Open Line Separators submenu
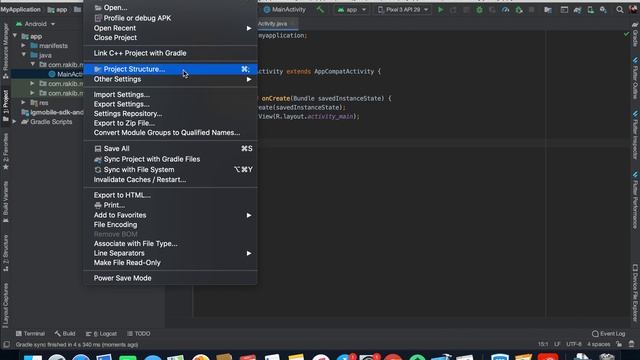This screenshot has height=360, width=640. 171,253
